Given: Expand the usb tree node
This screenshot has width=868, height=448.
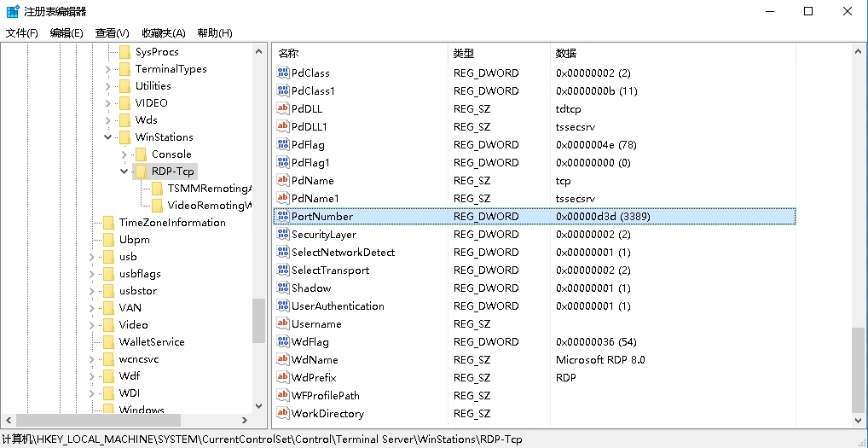Looking at the screenshot, I should pos(92,257).
